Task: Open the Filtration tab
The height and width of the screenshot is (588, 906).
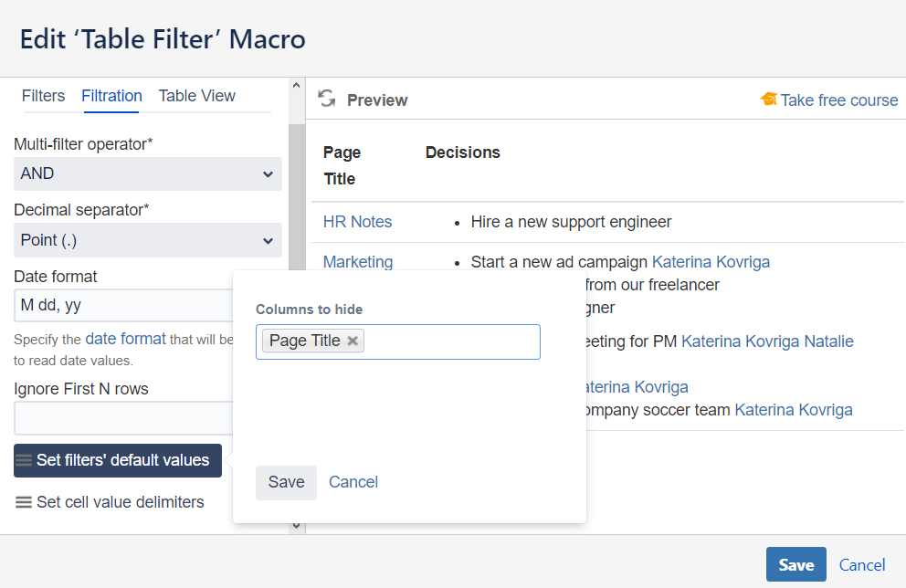Action: [111, 96]
